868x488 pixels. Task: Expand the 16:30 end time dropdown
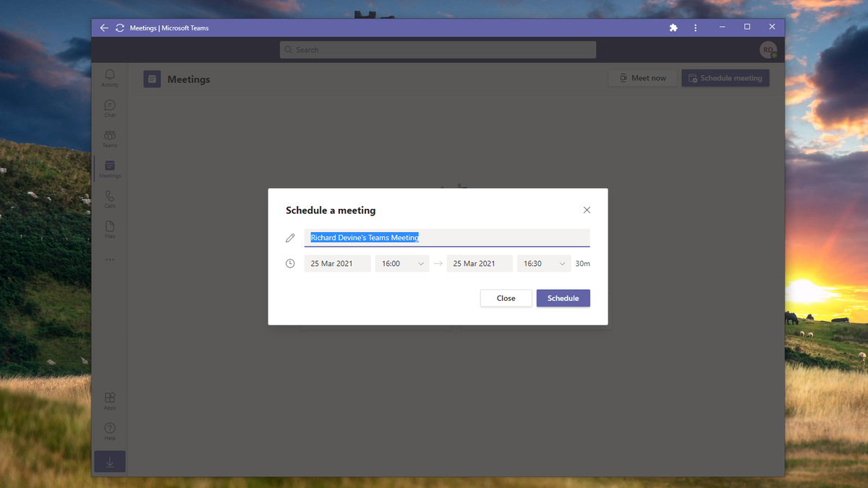point(544,264)
